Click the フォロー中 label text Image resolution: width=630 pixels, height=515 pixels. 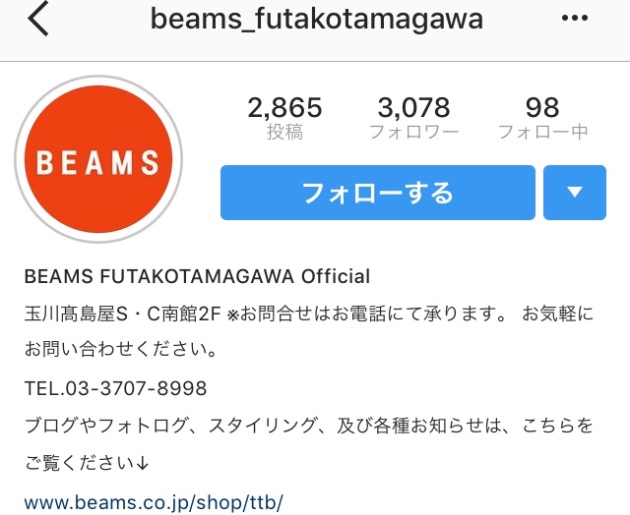543,132
